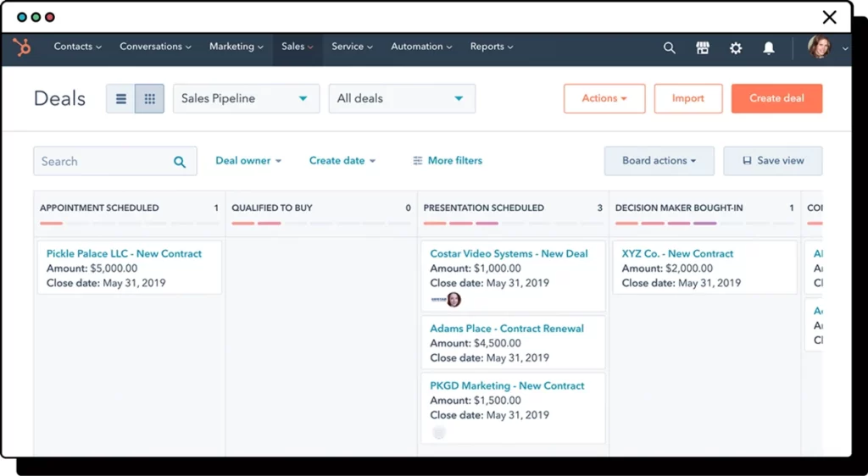The width and height of the screenshot is (868, 476).
Task: Switch to board grid view
Action: (149, 98)
